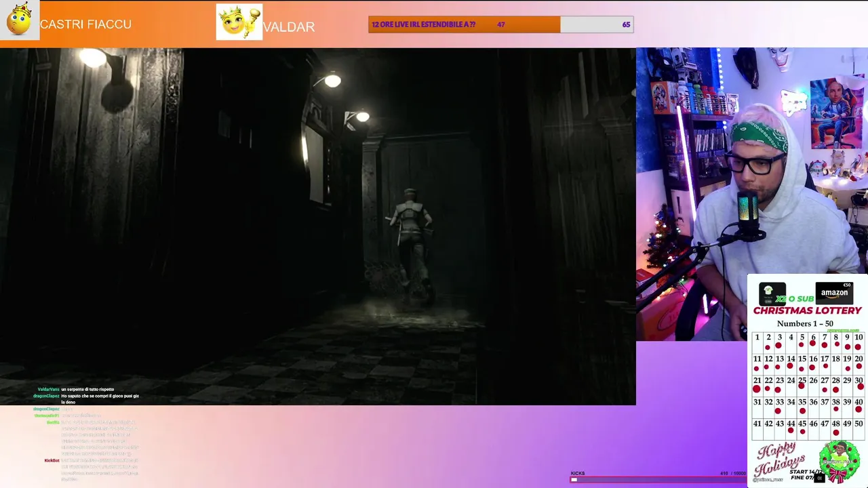Screen dimensions: 868x488
Task: Click the streamer webcam feed
Action: tap(752, 193)
